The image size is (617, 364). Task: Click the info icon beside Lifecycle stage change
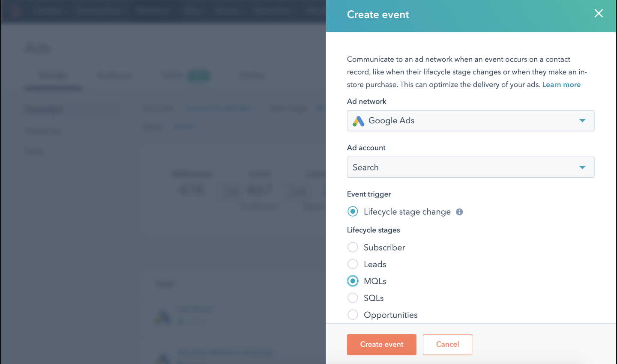tap(459, 212)
